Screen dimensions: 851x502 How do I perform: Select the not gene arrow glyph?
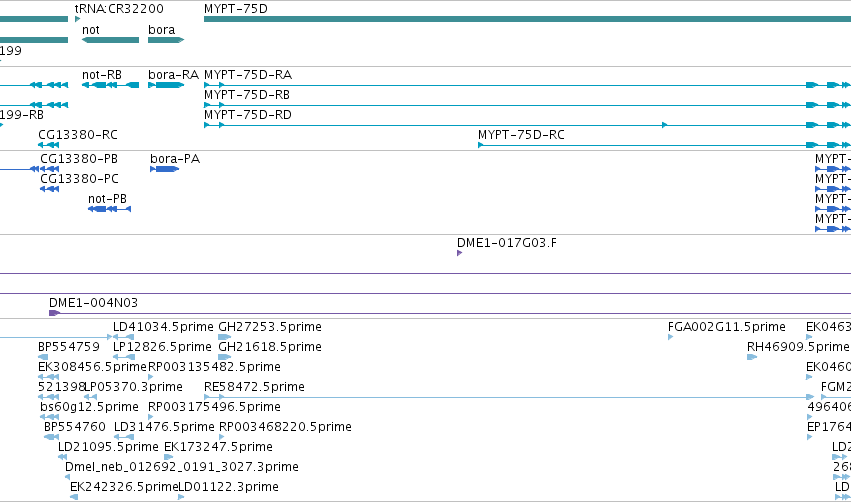pos(110,40)
